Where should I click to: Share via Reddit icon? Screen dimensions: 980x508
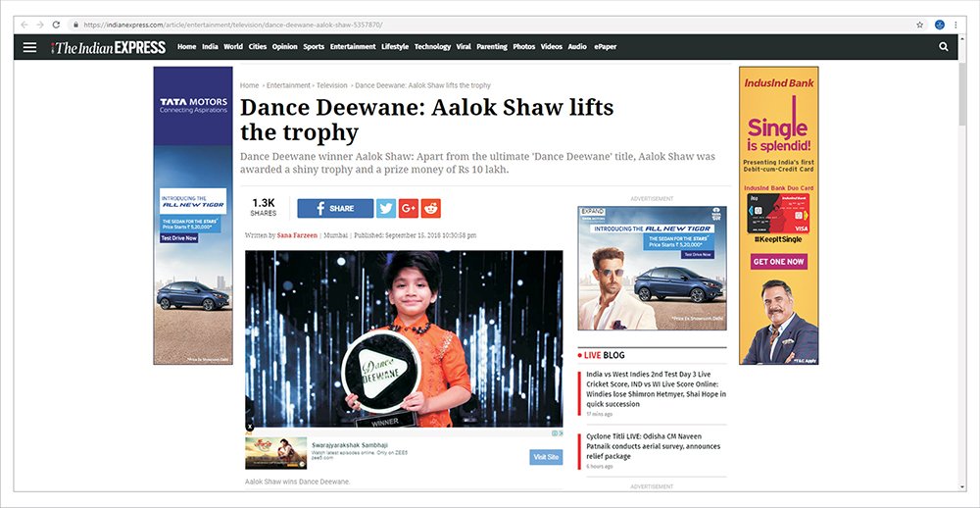tap(430, 208)
